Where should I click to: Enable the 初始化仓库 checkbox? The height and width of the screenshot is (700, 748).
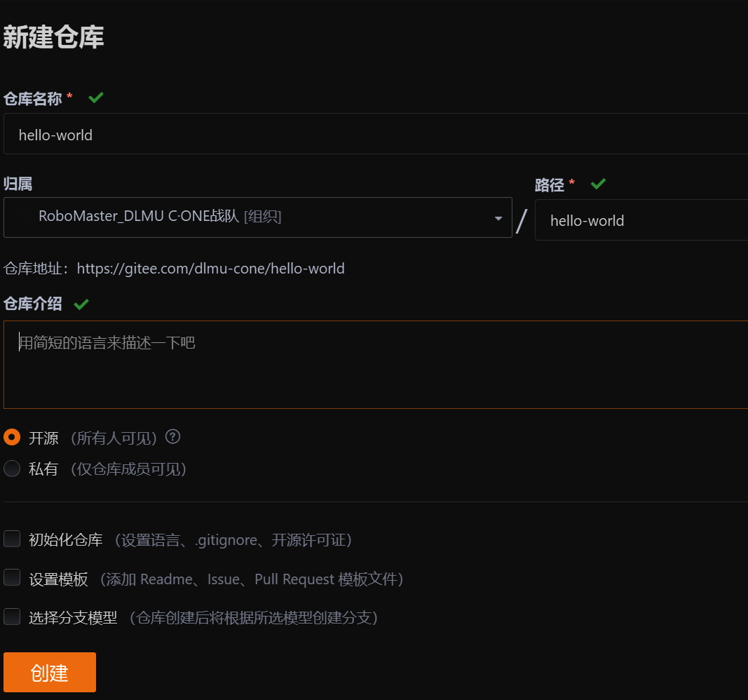click(x=12, y=539)
